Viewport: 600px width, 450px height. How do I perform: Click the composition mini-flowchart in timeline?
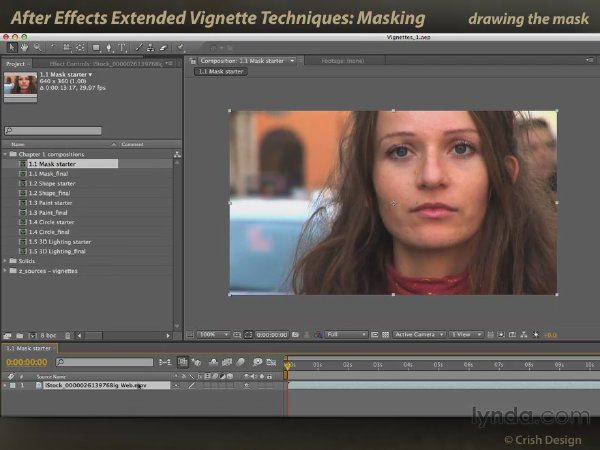[165, 362]
